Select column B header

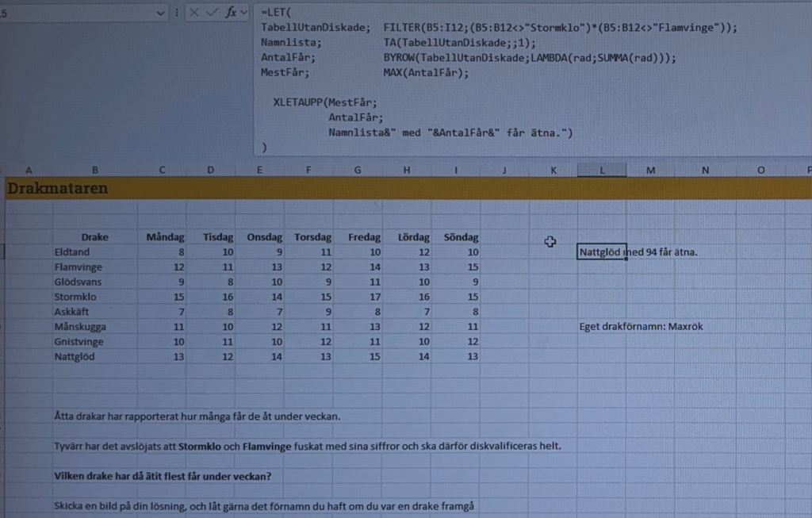click(x=95, y=170)
